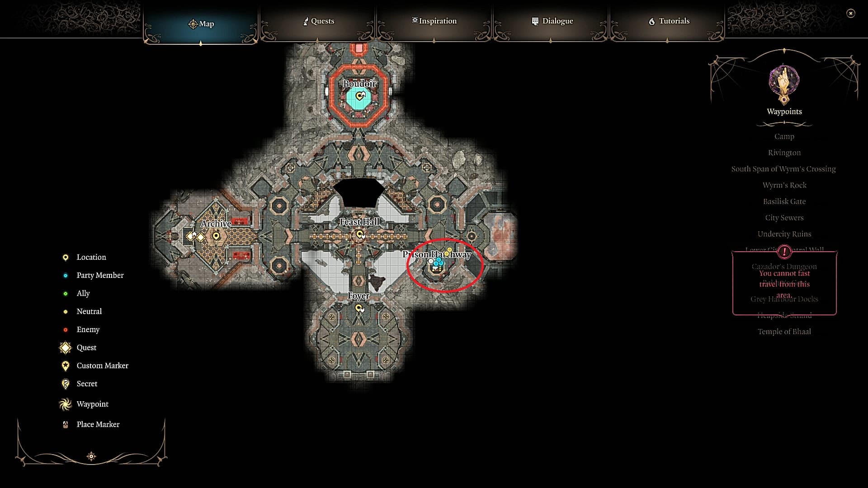The height and width of the screenshot is (488, 868).
Task: Select the Quest marker legend icon
Action: point(65,347)
